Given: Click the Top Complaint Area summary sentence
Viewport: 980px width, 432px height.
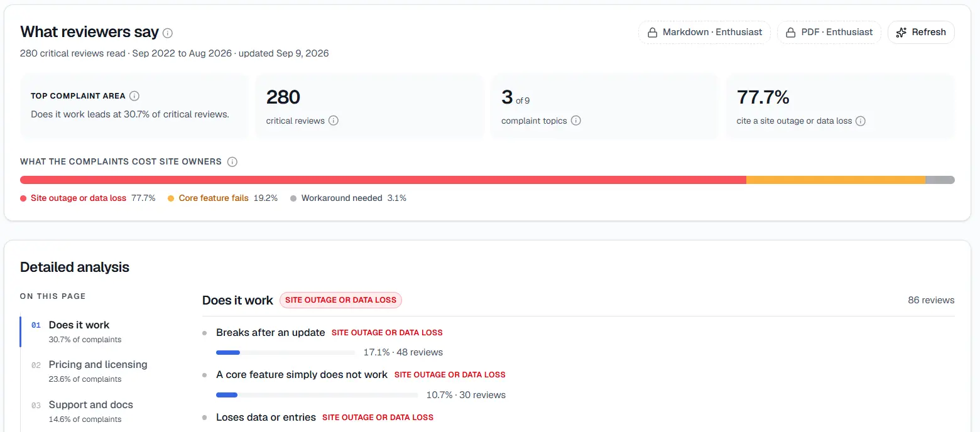Looking at the screenshot, I should pyautogui.click(x=130, y=114).
